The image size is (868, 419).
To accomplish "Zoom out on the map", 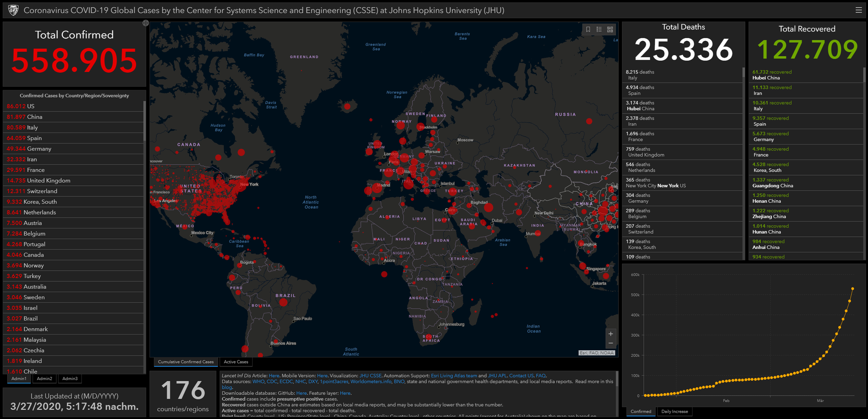I will (611, 343).
